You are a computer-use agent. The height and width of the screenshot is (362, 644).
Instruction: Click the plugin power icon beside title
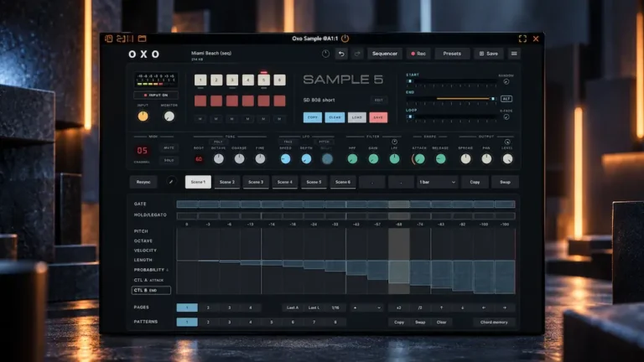tap(345, 39)
